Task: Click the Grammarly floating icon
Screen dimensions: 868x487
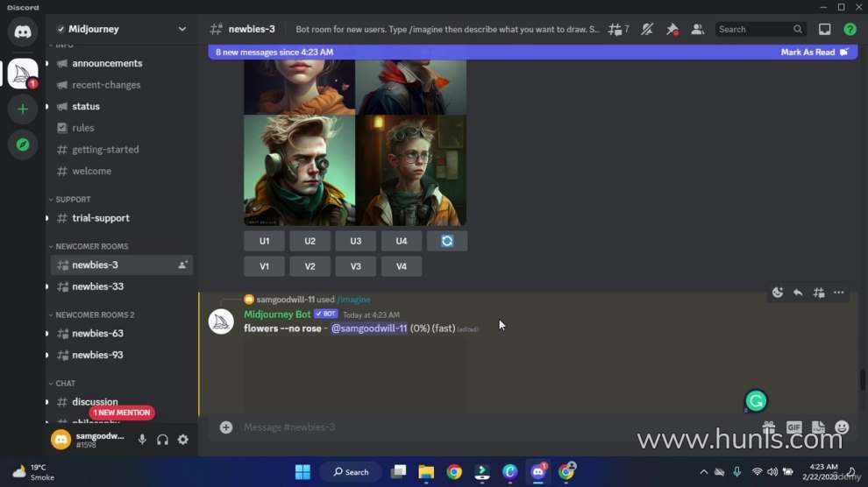Action: click(x=756, y=401)
